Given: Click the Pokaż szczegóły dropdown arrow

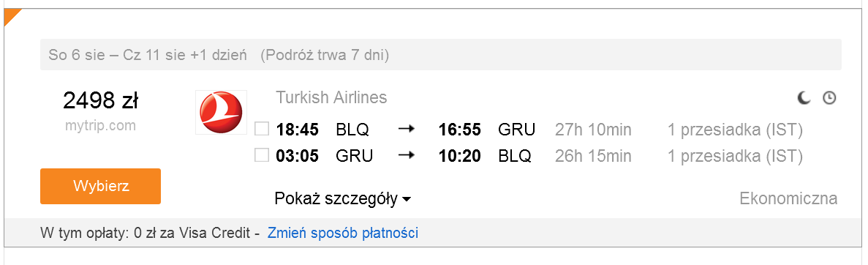Looking at the screenshot, I should tap(407, 200).
